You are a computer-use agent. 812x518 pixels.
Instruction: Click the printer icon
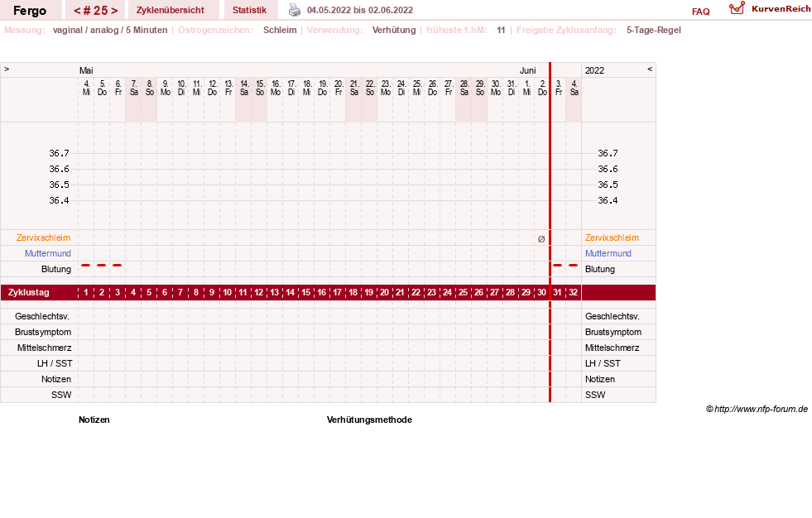pyautogui.click(x=294, y=10)
